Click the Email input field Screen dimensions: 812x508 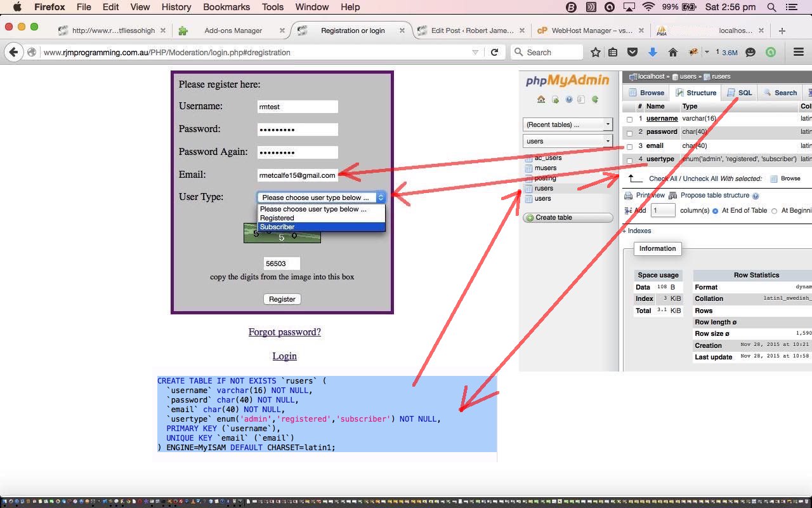[297, 175]
